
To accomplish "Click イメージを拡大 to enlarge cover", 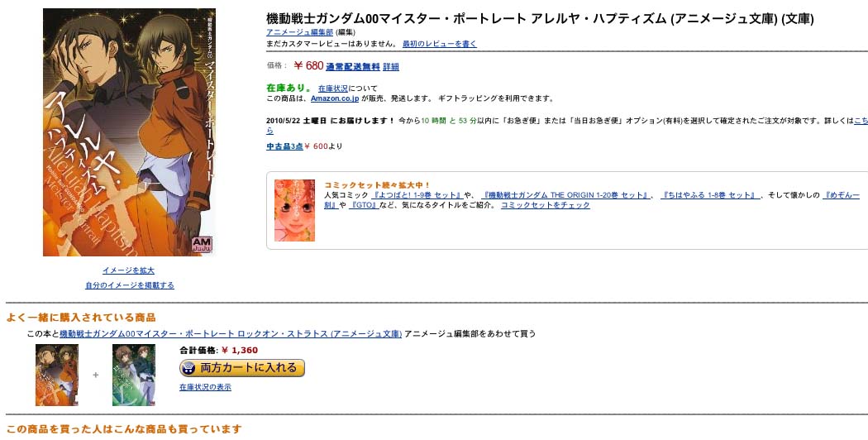I will click(128, 270).
